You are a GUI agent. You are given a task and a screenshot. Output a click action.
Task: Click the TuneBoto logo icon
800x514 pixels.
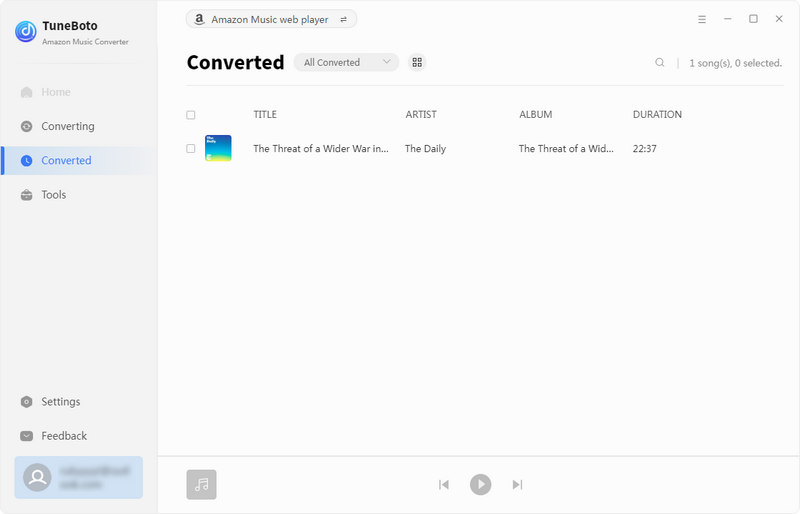pyautogui.click(x=26, y=31)
